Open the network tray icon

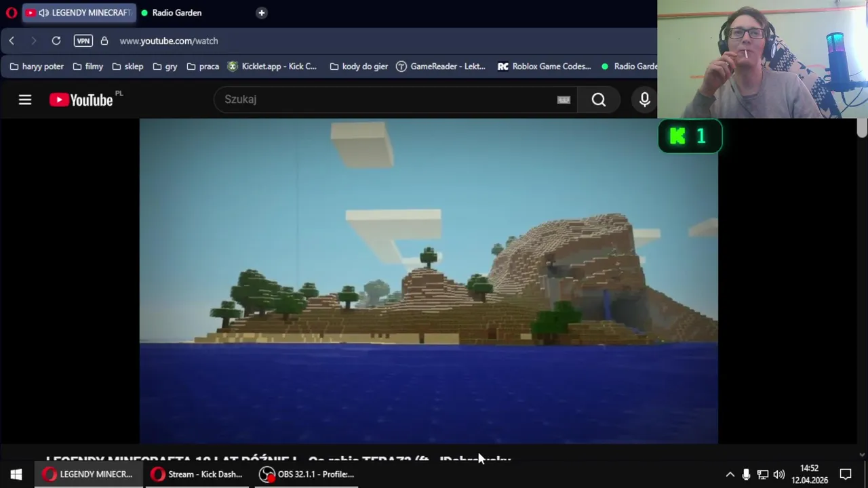763,474
